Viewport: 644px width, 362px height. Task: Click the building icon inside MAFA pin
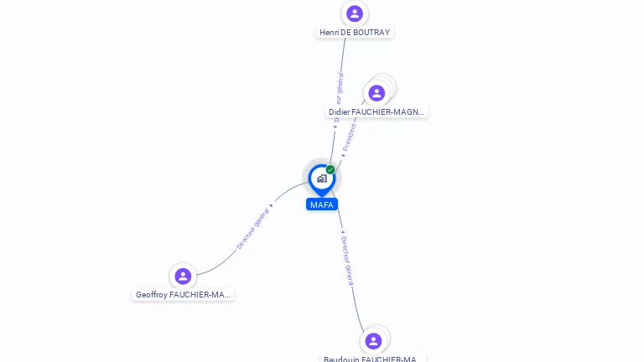(322, 178)
